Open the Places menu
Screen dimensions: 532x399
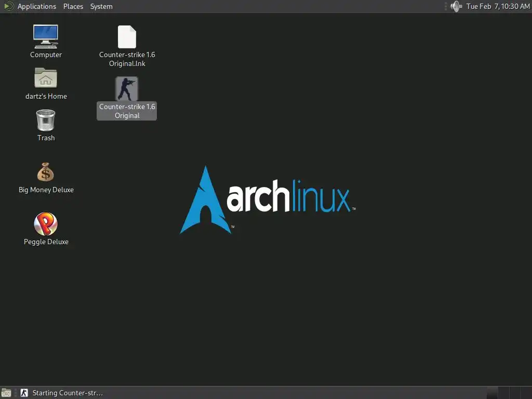pyautogui.click(x=73, y=6)
